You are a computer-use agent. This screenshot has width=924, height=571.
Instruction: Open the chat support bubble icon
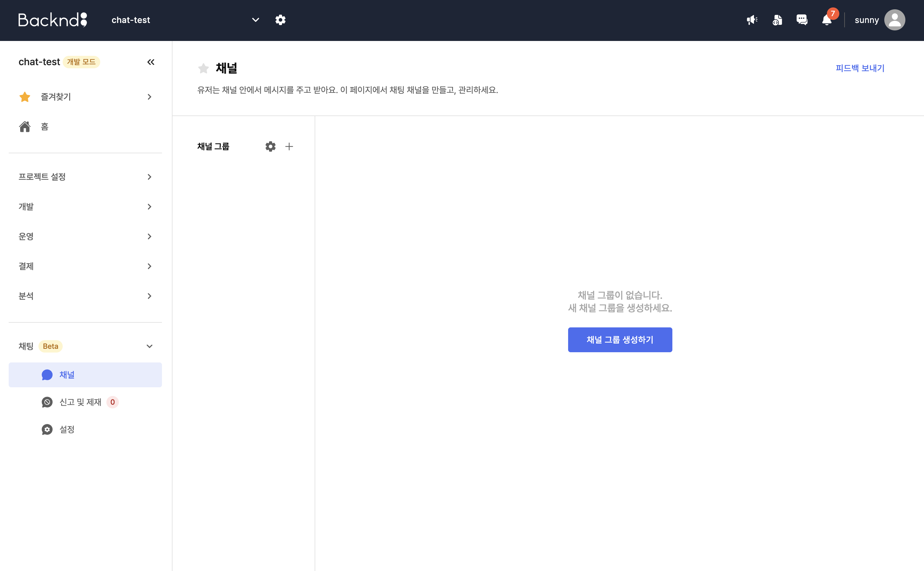tap(802, 20)
